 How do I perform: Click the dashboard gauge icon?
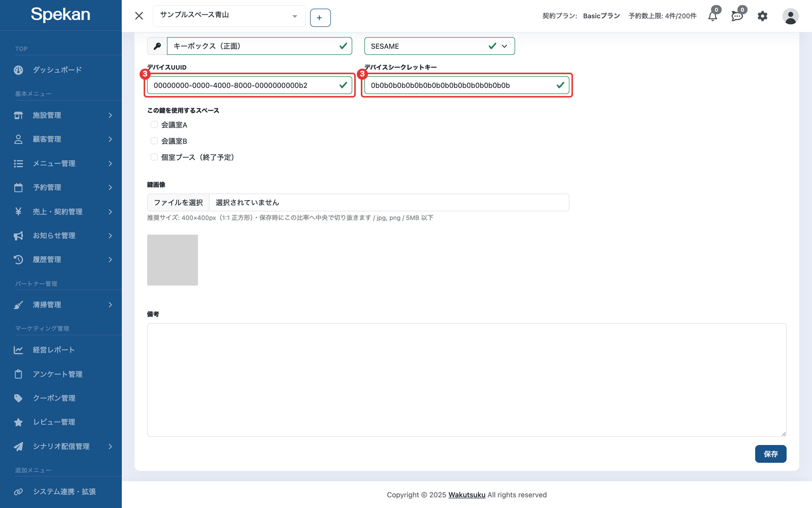click(x=18, y=70)
